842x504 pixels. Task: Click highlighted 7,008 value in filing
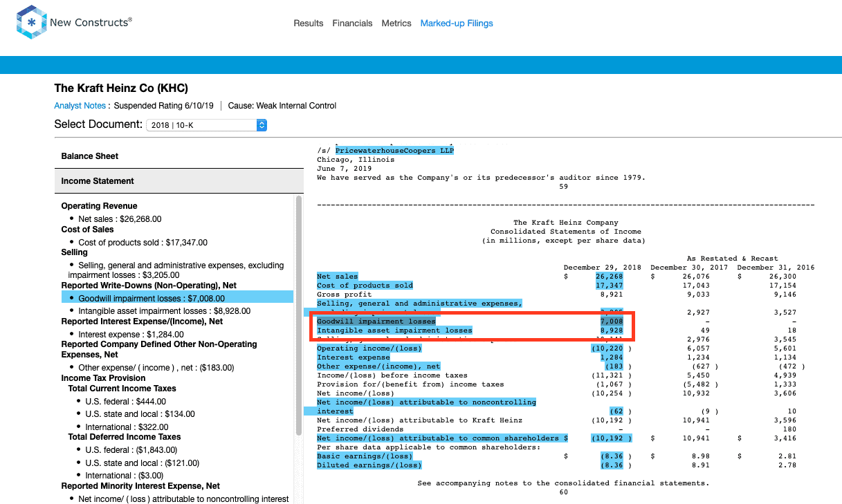[x=611, y=321]
